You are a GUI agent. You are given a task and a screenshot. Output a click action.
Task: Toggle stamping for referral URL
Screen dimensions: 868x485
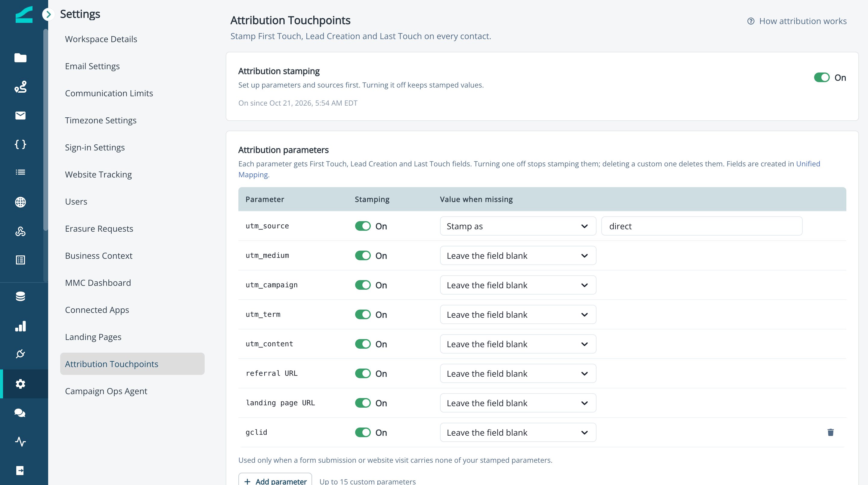[363, 373]
